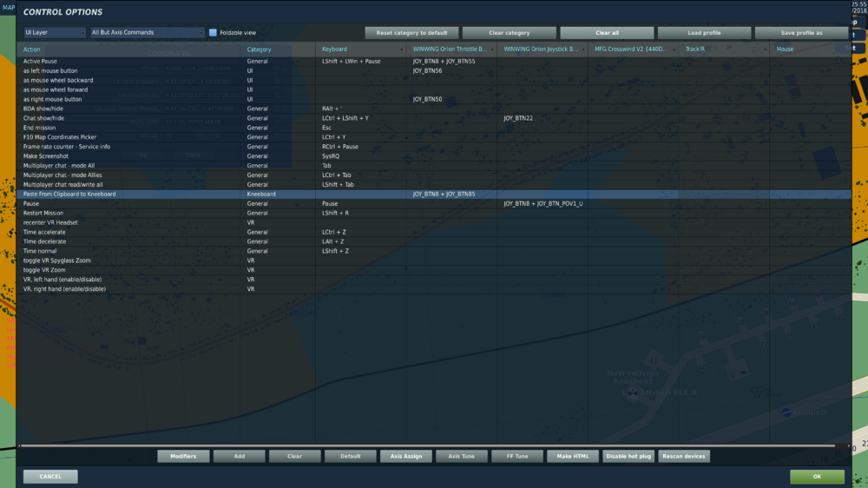
Task: Select the Time normal row
Action: (433, 251)
